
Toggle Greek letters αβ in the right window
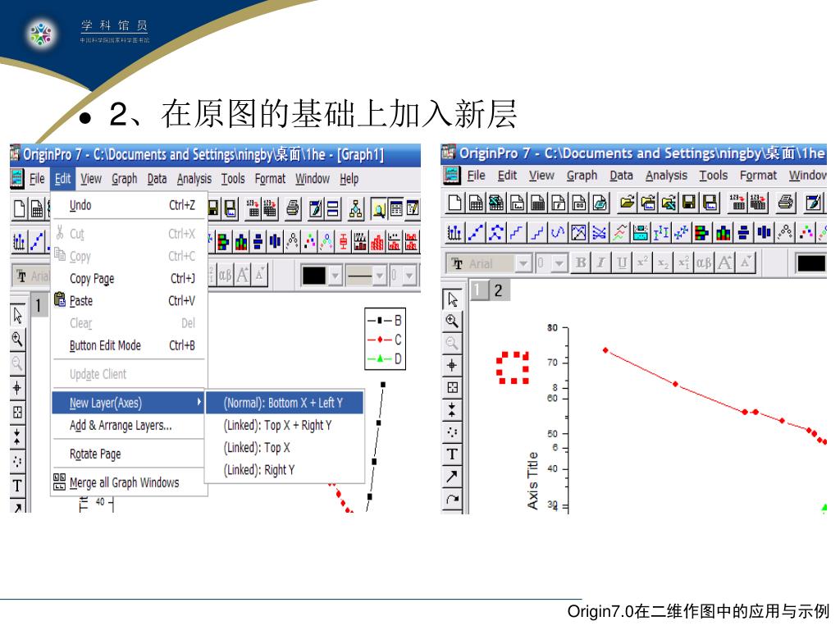(x=704, y=263)
